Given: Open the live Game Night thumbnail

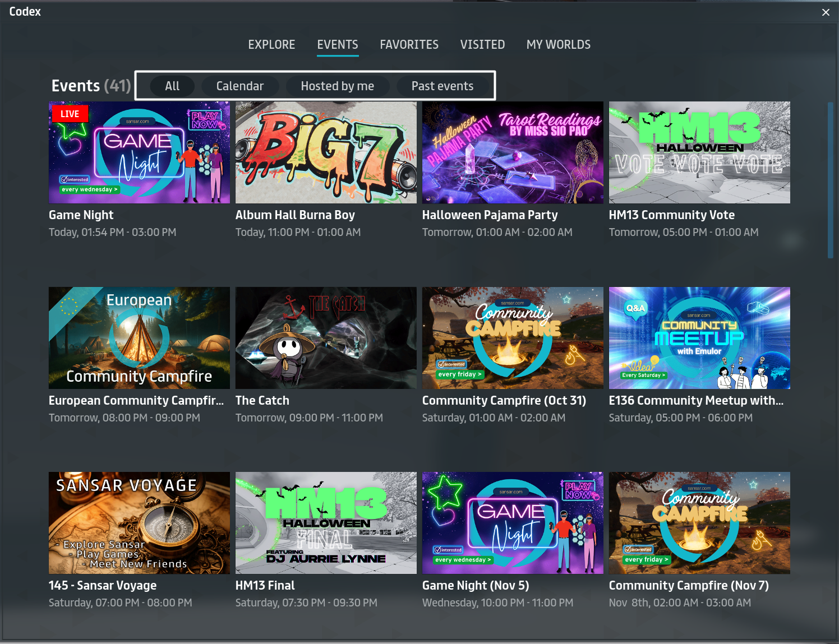Looking at the screenshot, I should 139,152.
